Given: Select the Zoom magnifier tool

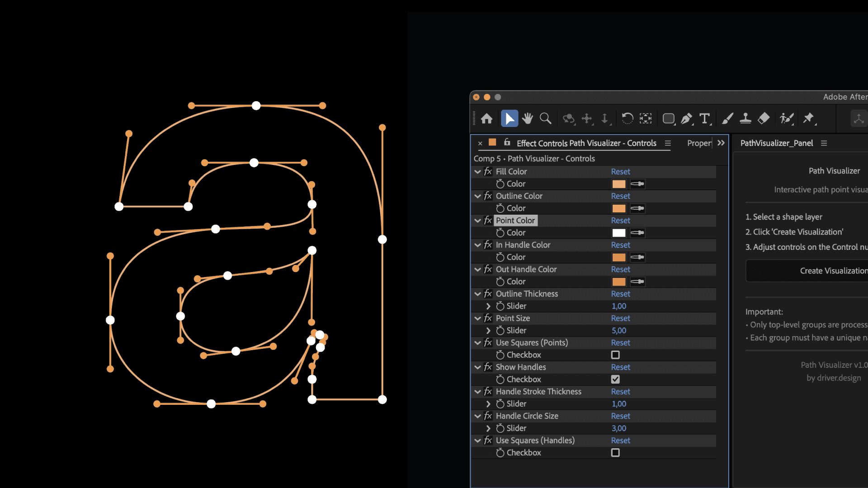Looking at the screenshot, I should coord(546,119).
